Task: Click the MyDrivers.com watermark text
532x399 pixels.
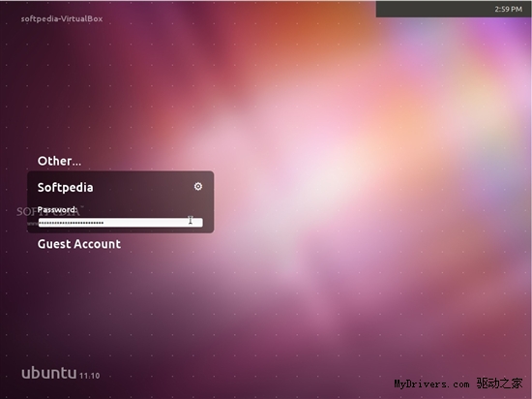Action: coord(431,384)
